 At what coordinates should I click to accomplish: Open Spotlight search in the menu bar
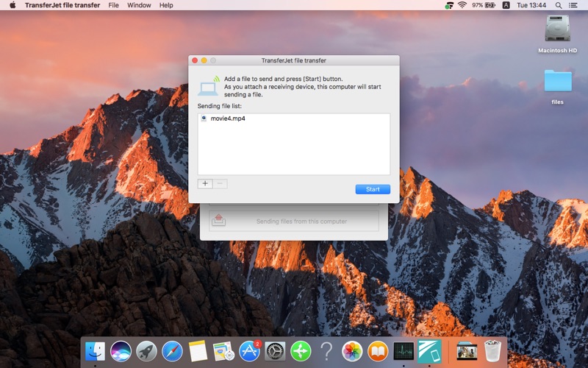(559, 5)
